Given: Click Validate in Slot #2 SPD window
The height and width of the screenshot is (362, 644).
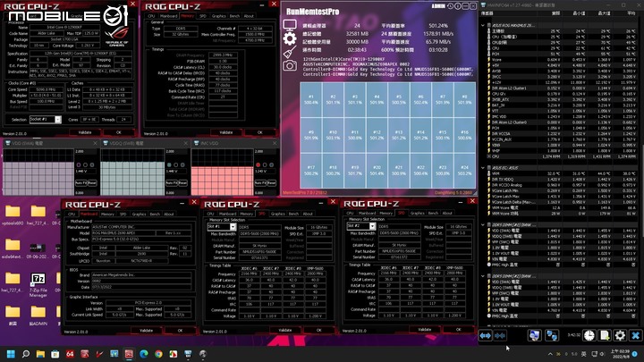Looking at the screenshot, I should [425, 330].
